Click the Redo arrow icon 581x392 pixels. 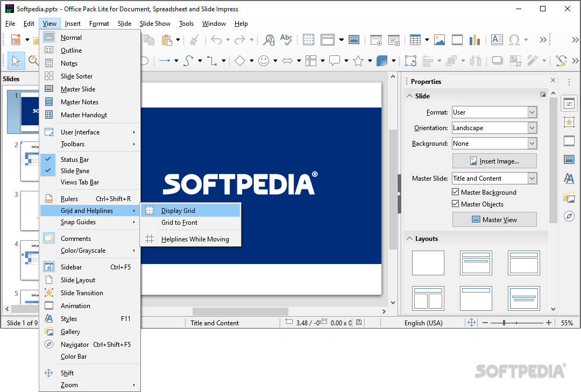point(240,40)
